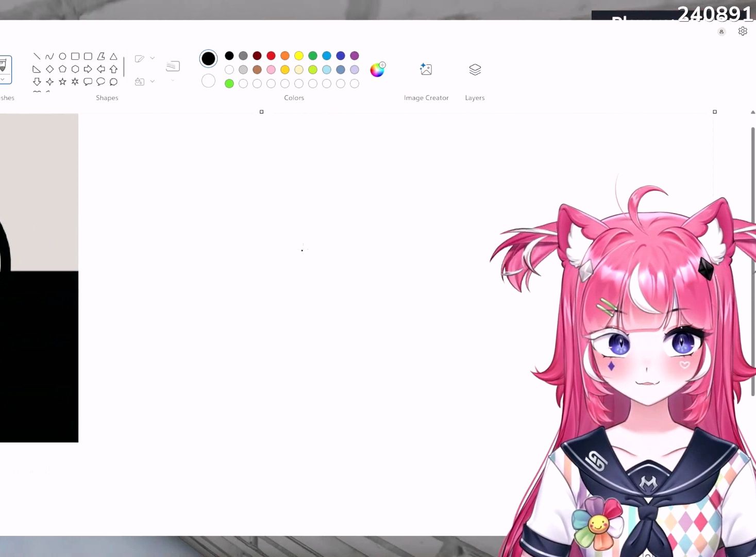The width and height of the screenshot is (756, 557).
Task: Select the Four-point star shape
Action: pos(49,81)
